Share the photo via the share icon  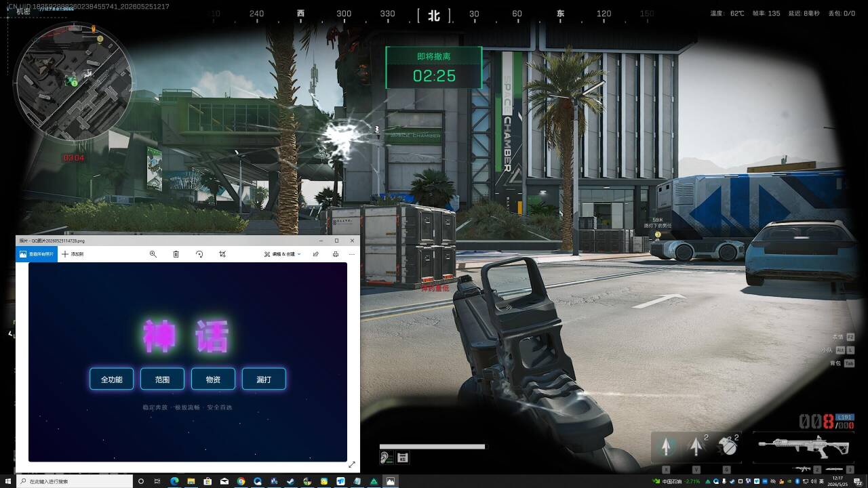[x=316, y=254]
